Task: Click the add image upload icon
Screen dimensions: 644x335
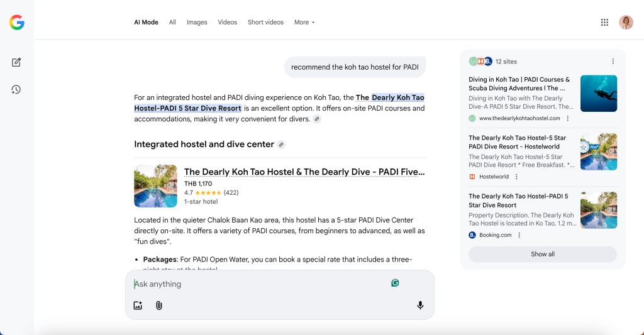Action: point(138,305)
